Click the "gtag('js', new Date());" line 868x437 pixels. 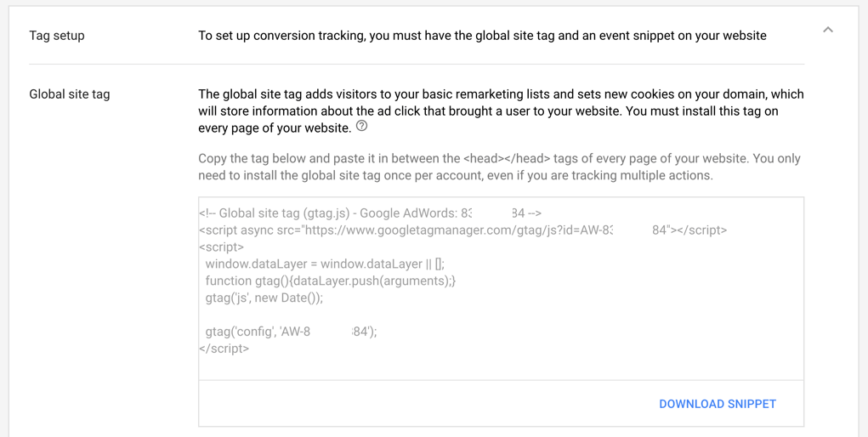tap(264, 298)
